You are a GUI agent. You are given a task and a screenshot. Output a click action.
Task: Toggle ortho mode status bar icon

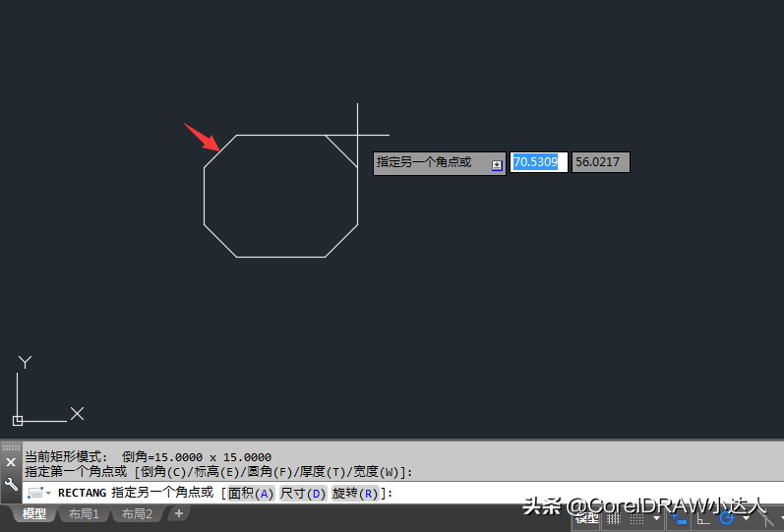click(x=703, y=517)
